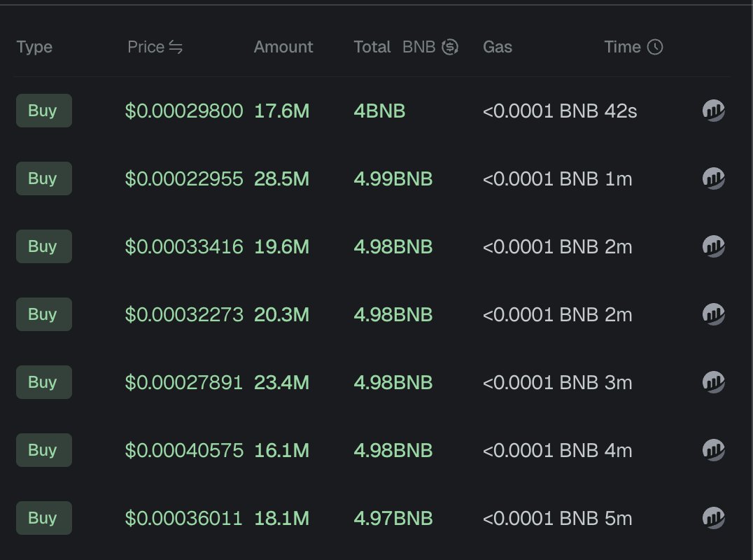
Task: Click total 4BNB
Action: (x=379, y=111)
